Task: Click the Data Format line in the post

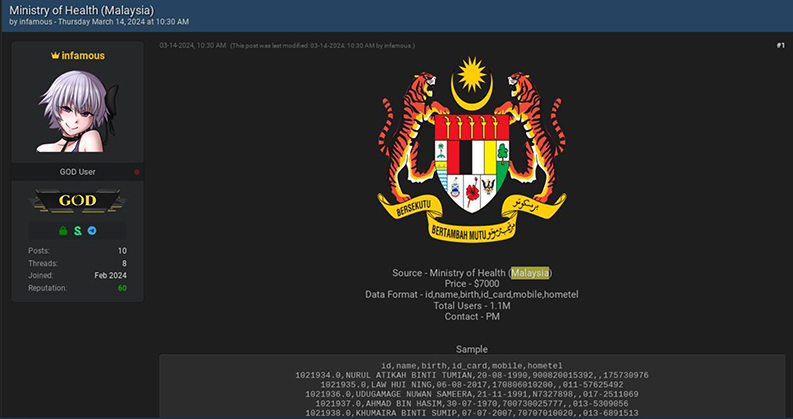Action: (x=472, y=295)
